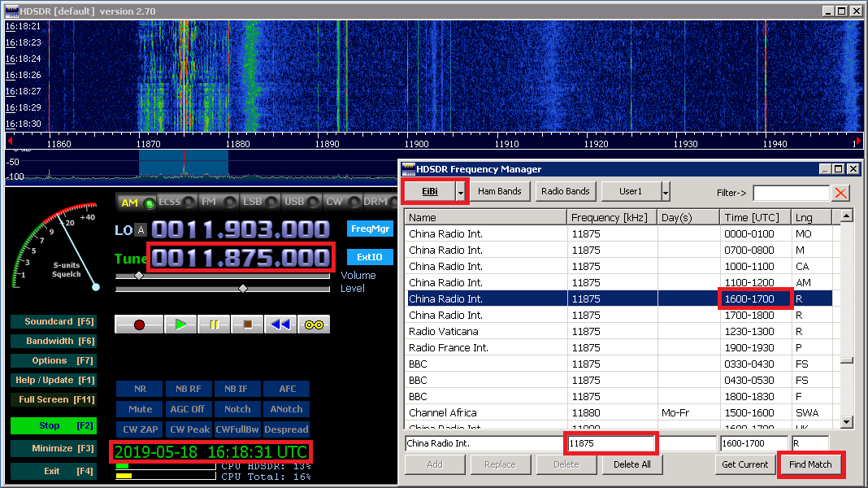This screenshot has height=488, width=868.
Task: Switch to ECSS mode
Action: [176, 203]
